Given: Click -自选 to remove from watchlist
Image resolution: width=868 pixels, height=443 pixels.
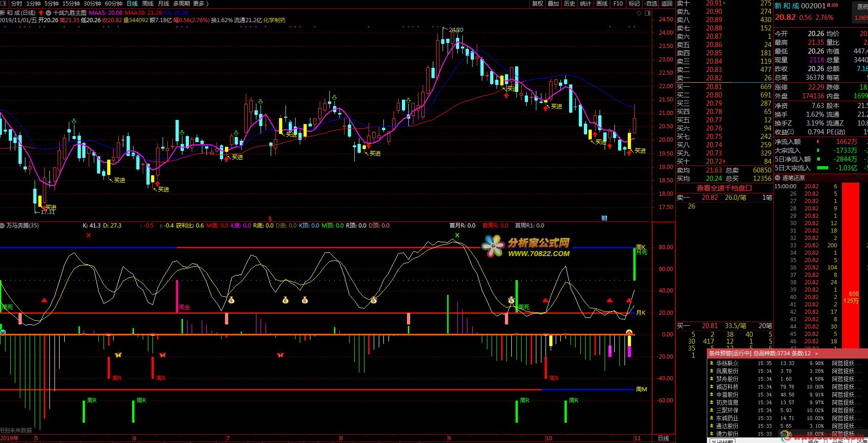Looking at the screenshot, I should coord(650,3).
